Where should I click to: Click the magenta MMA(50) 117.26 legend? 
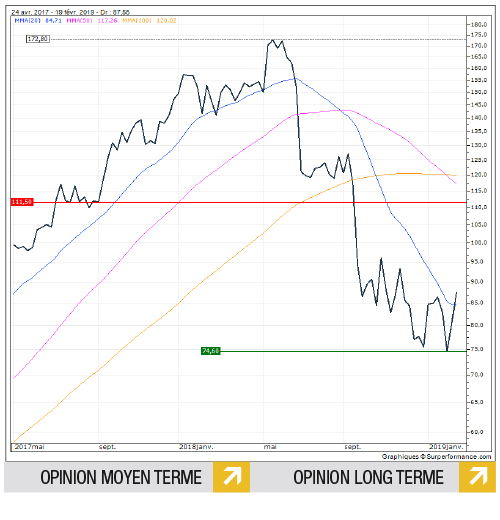pos(92,21)
